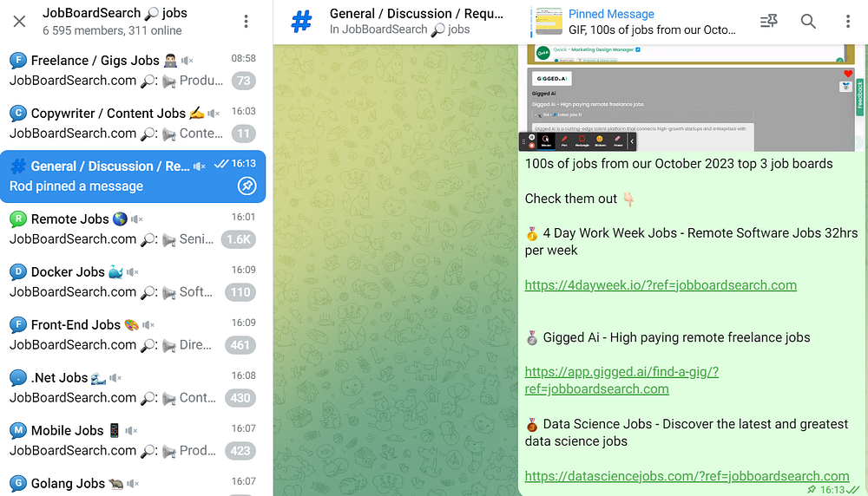
Task: Click the D icon of Docker Jobs
Action: (18, 272)
